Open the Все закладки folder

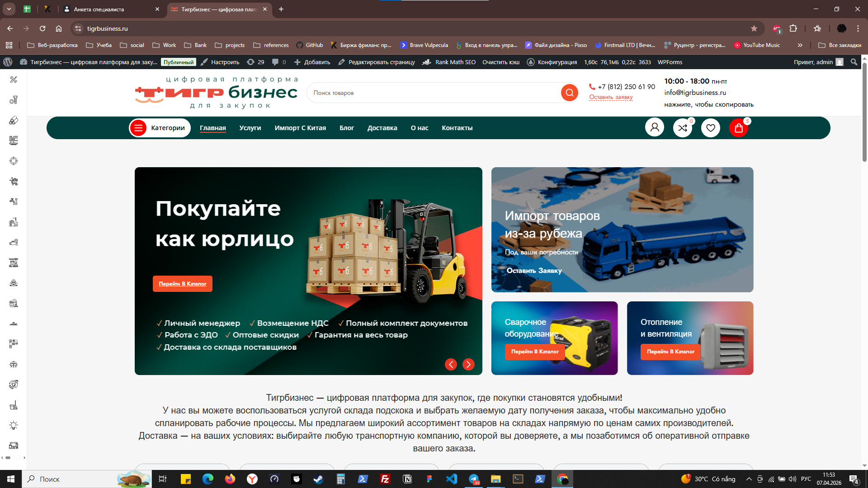(840, 45)
